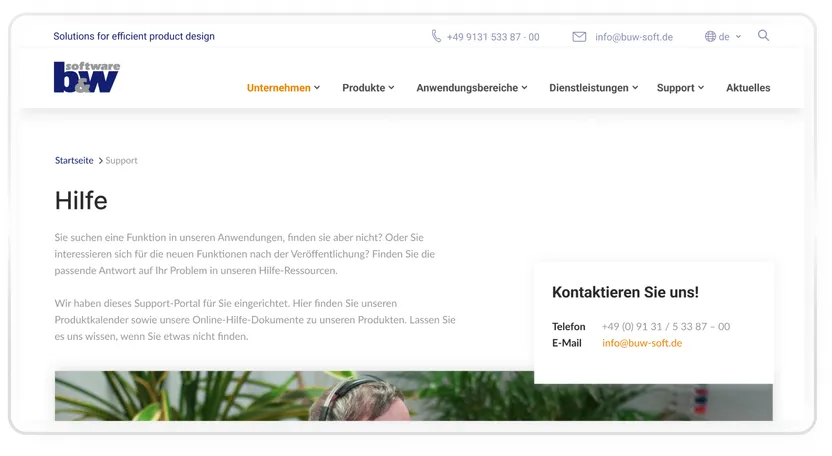This screenshot has width=832, height=456.
Task: Click the Telefon label in contact card
Action: [568, 326]
